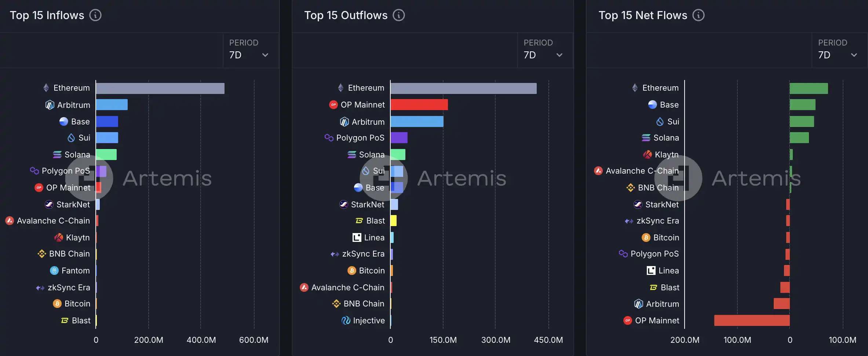
Task: Click 'Bitcoin' label in Net Flows chart
Action: [666, 237]
